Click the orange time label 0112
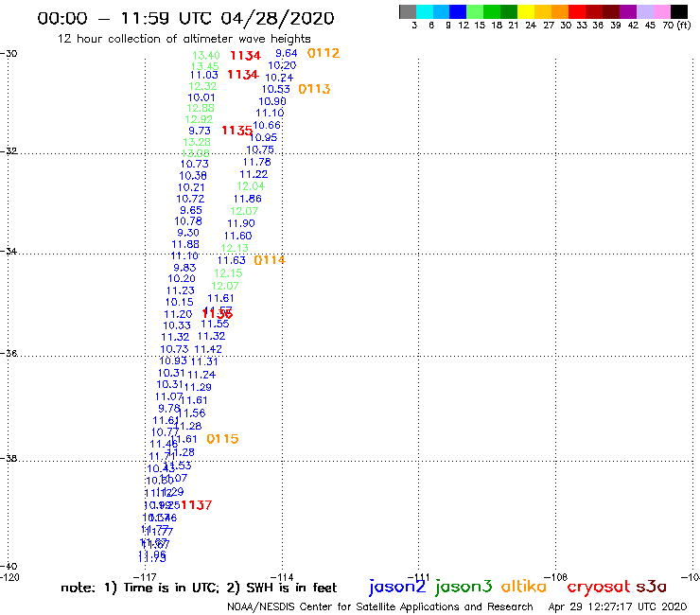 (324, 53)
